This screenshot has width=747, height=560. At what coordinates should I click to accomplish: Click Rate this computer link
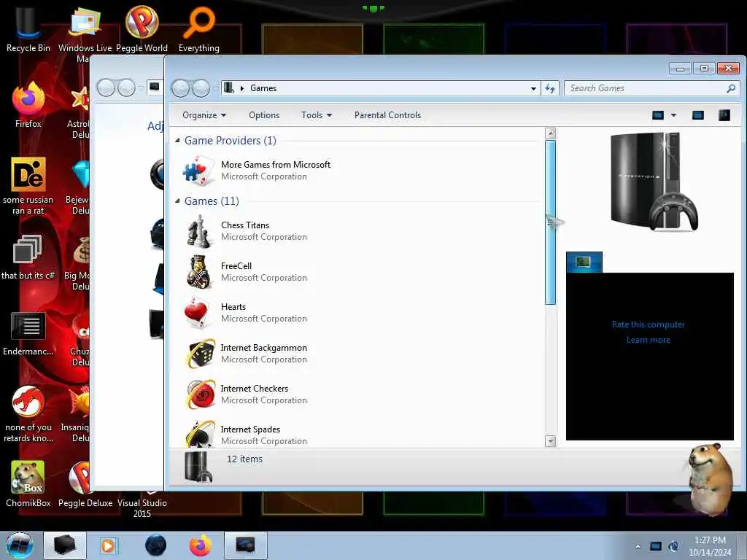(x=649, y=324)
